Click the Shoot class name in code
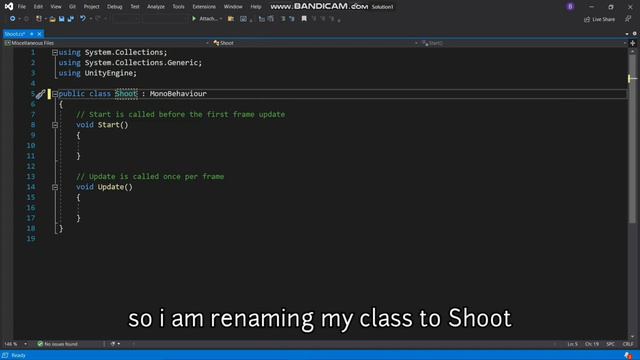 pos(126,93)
